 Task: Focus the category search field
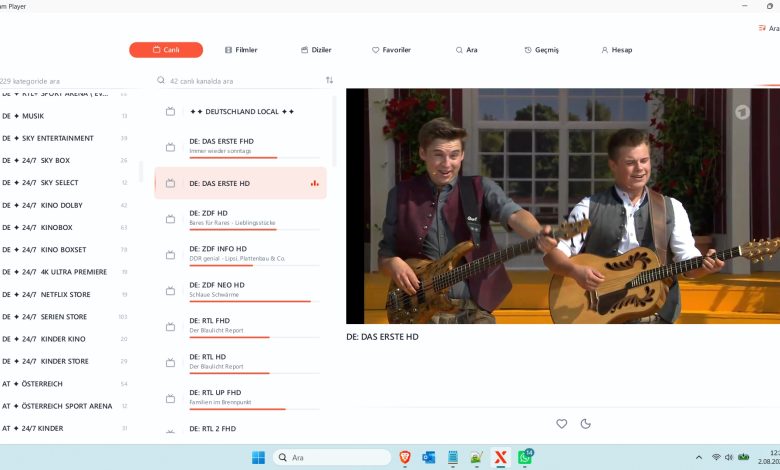point(70,81)
